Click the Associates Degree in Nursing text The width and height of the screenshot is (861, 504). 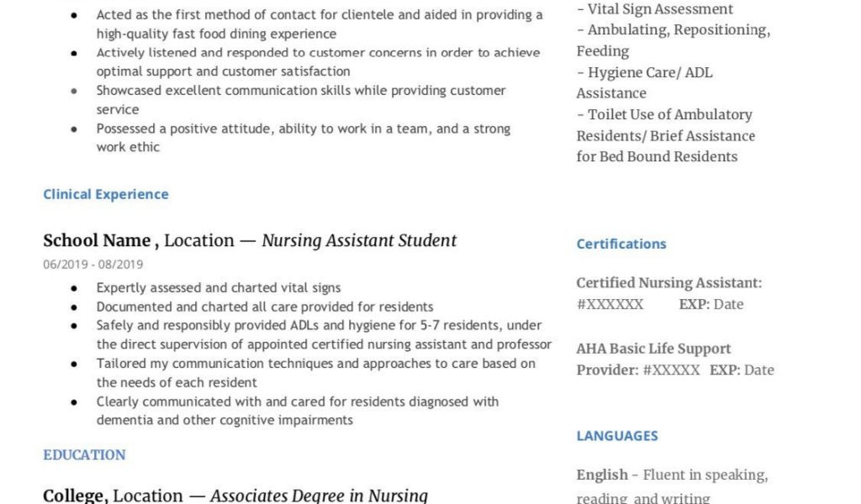pos(319,496)
